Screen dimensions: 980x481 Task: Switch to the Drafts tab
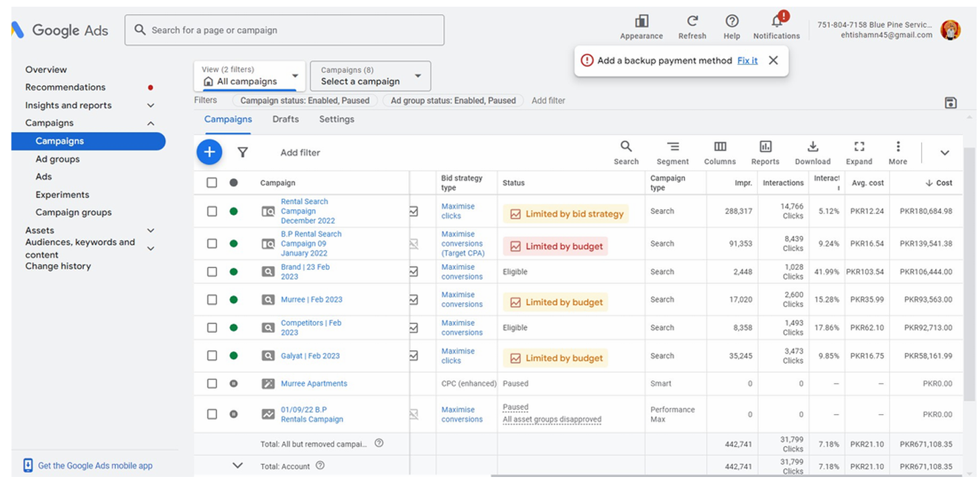pos(286,119)
